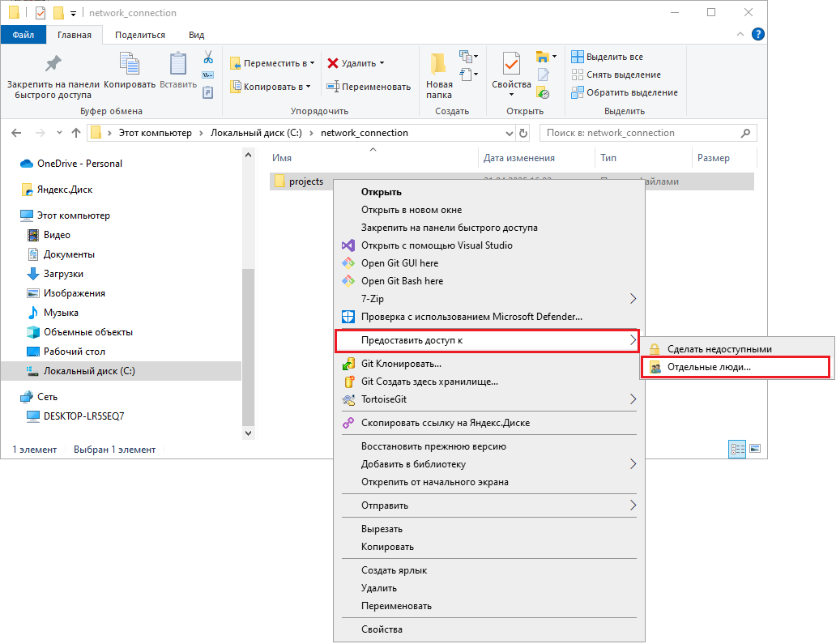
Task: Expand the 'Переместить в' dropdown
Action: click(x=312, y=63)
